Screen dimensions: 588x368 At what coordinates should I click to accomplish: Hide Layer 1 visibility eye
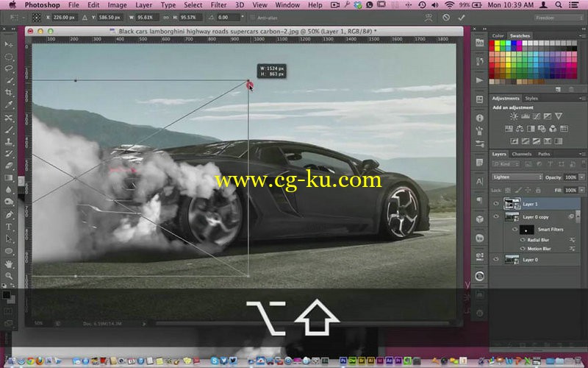click(x=496, y=204)
